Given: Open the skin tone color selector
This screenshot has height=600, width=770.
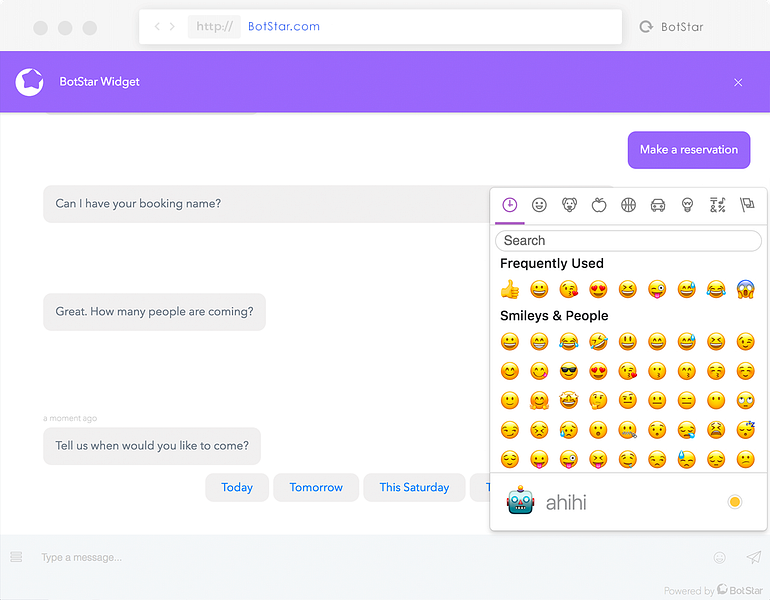Looking at the screenshot, I should pyautogui.click(x=735, y=502).
